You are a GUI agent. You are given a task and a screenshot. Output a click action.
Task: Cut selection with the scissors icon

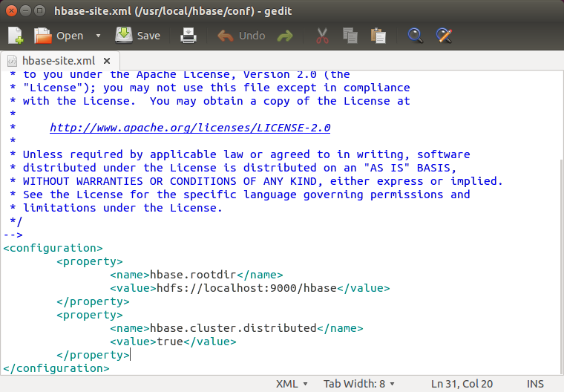(322, 36)
